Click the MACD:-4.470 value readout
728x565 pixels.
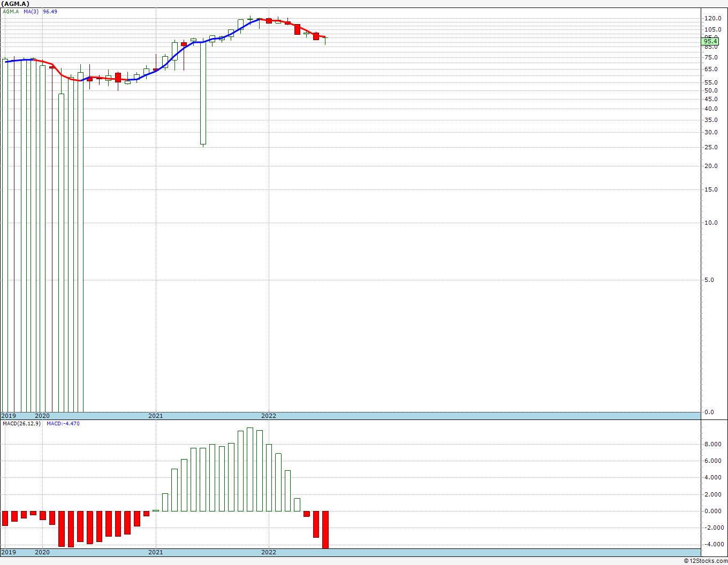63,424
